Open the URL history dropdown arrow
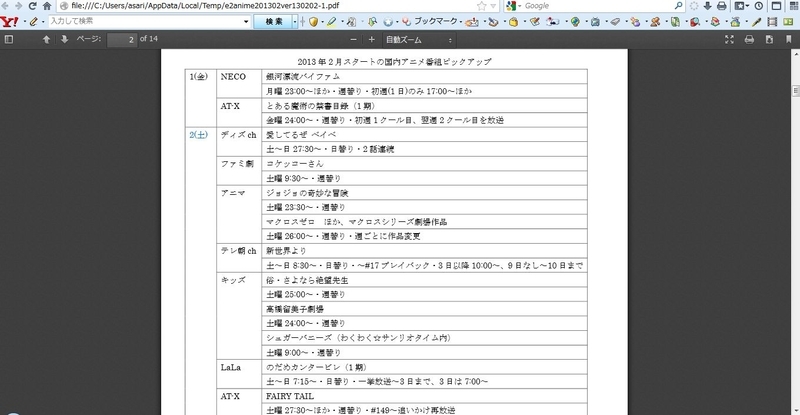This screenshot has height=415, width=800. pyautogui.click(x=493, y=6)
